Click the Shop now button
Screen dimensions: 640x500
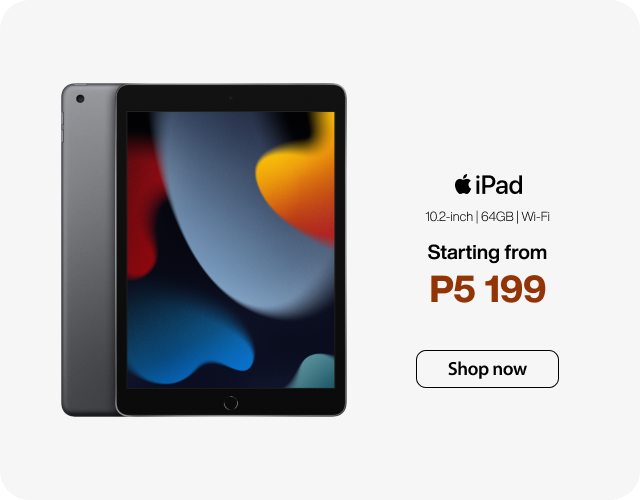tap(487, 369)
